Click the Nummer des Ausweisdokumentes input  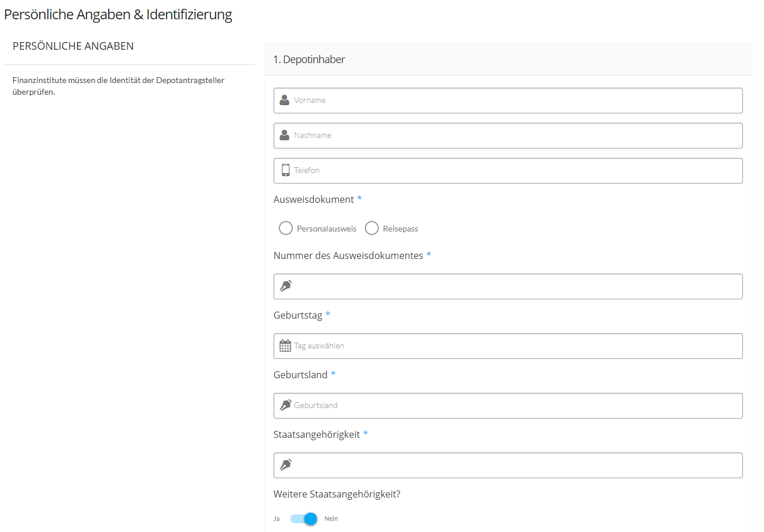(514, 286)
